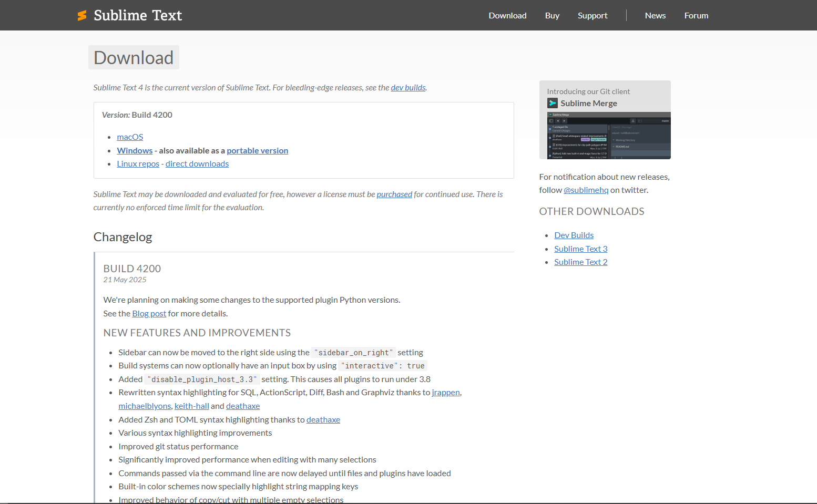Open the license purchase page
The width and height of the screenshot is (817, 504).
tap(394, 194)
